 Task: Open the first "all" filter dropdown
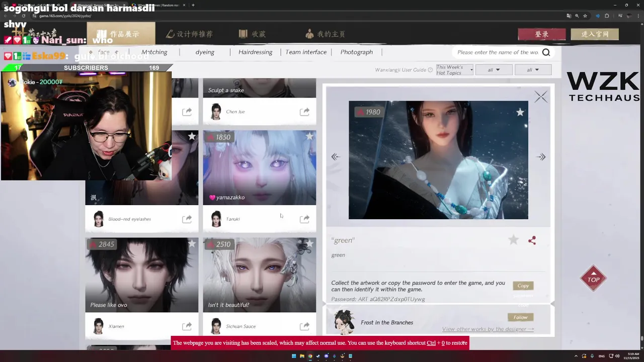coord(494,70)
